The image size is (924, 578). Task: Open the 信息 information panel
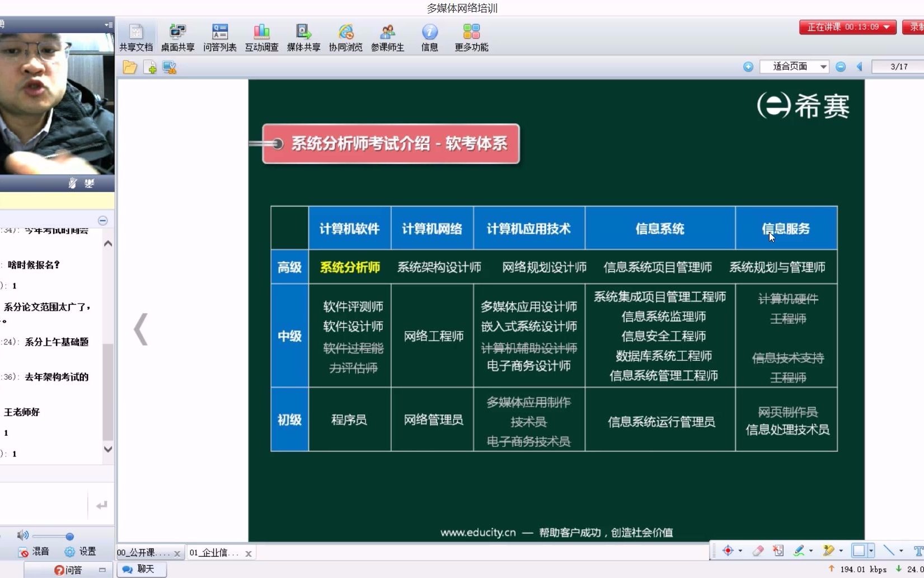tap(430, 37)
